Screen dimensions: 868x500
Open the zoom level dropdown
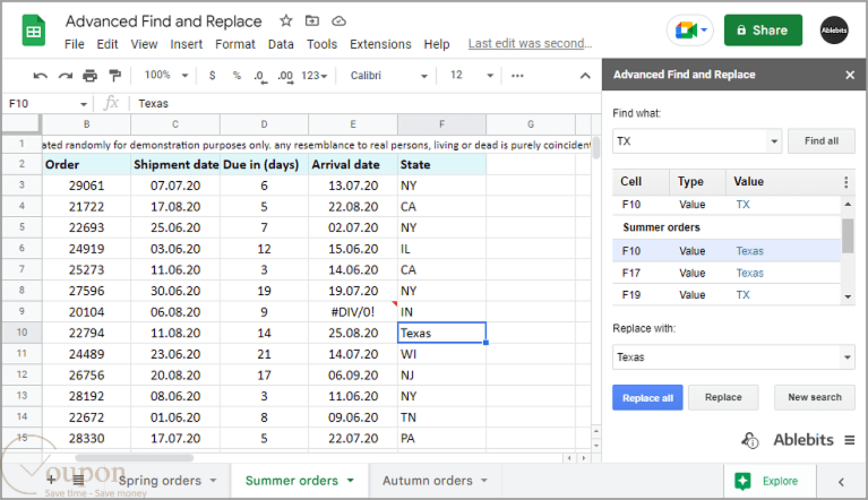tap(166, 75)
